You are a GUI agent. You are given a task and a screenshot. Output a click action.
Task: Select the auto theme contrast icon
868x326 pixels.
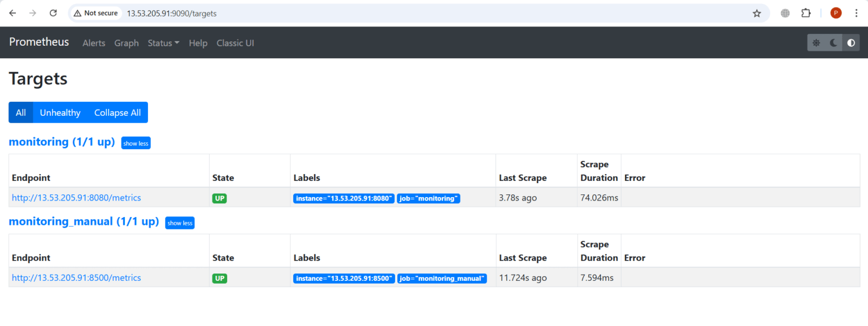(x=850, y=42)
